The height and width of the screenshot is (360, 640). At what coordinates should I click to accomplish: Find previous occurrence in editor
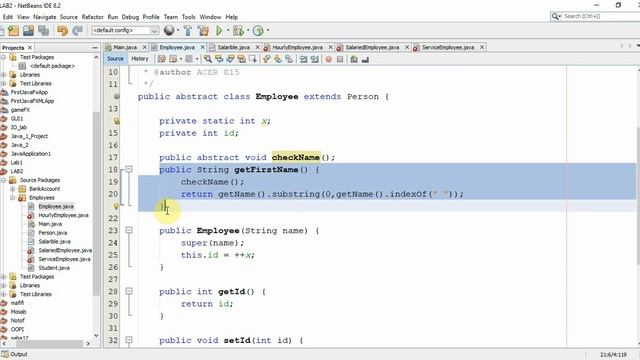(219, 59)
